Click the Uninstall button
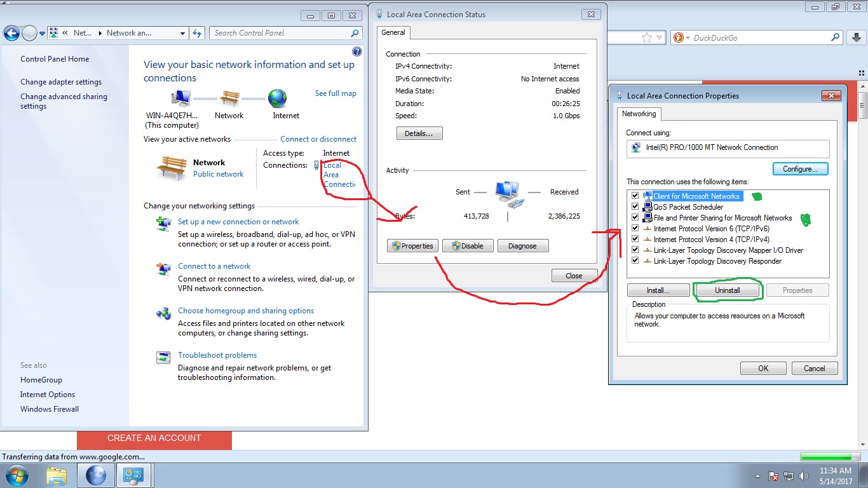 pos(728,290)
